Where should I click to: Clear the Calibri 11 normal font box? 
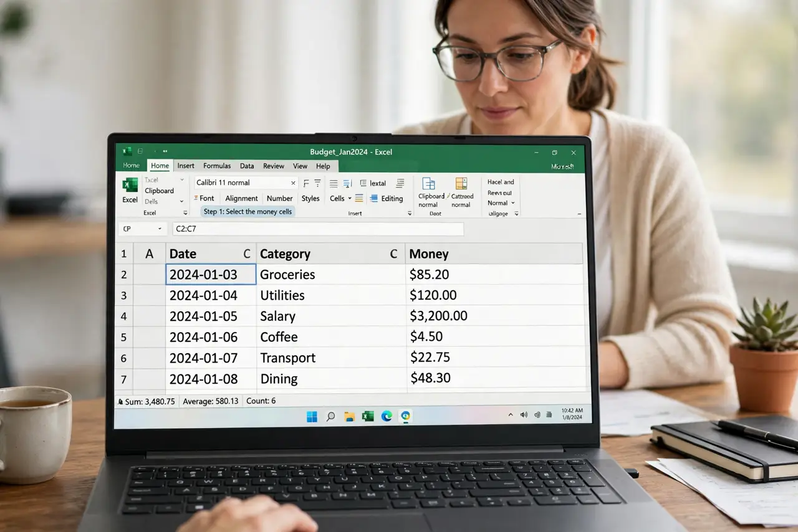tap(293, 183)
